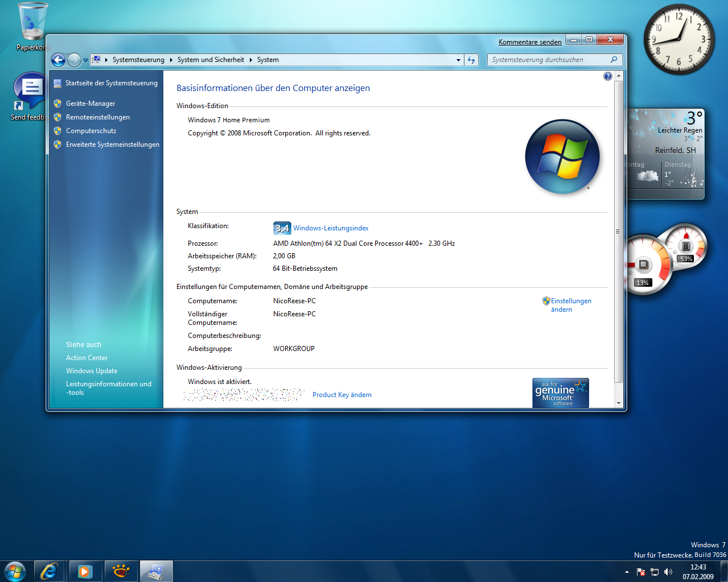Open Remoteeinstellungen
728x582 pixels.
(x=98, y=117)
